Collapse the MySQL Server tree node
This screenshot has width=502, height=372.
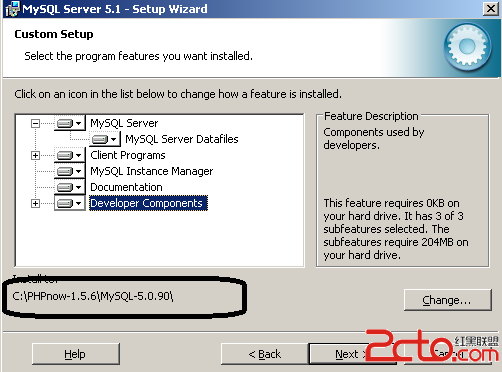tap(35, 124)
